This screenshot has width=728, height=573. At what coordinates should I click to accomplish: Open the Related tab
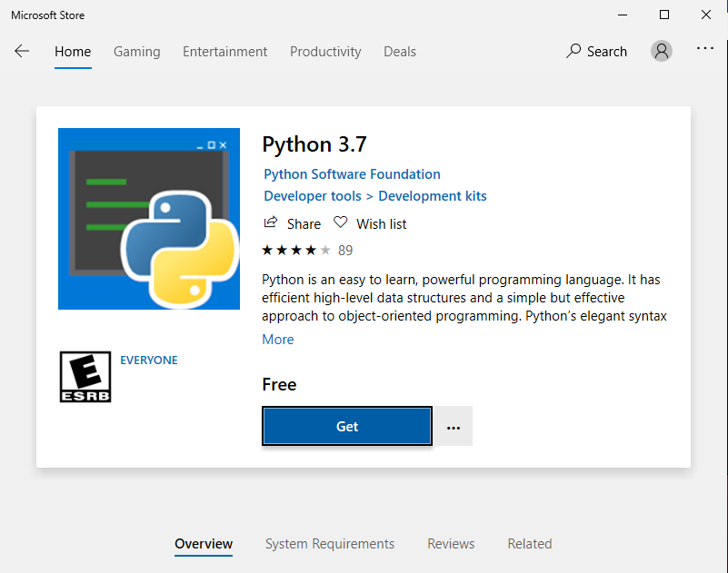(530, 544)
